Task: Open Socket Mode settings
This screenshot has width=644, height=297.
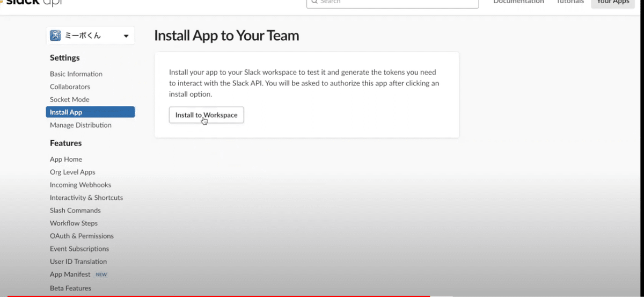Action: point(70,100)
